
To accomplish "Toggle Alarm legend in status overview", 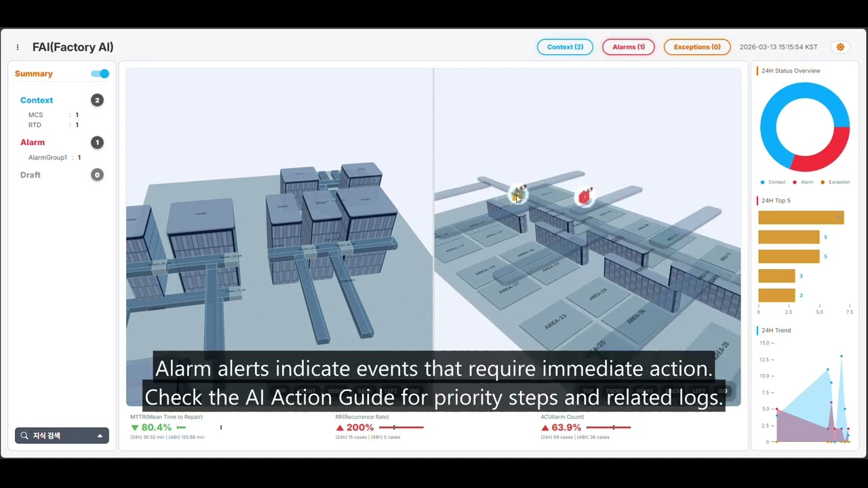I will (804, 182).
